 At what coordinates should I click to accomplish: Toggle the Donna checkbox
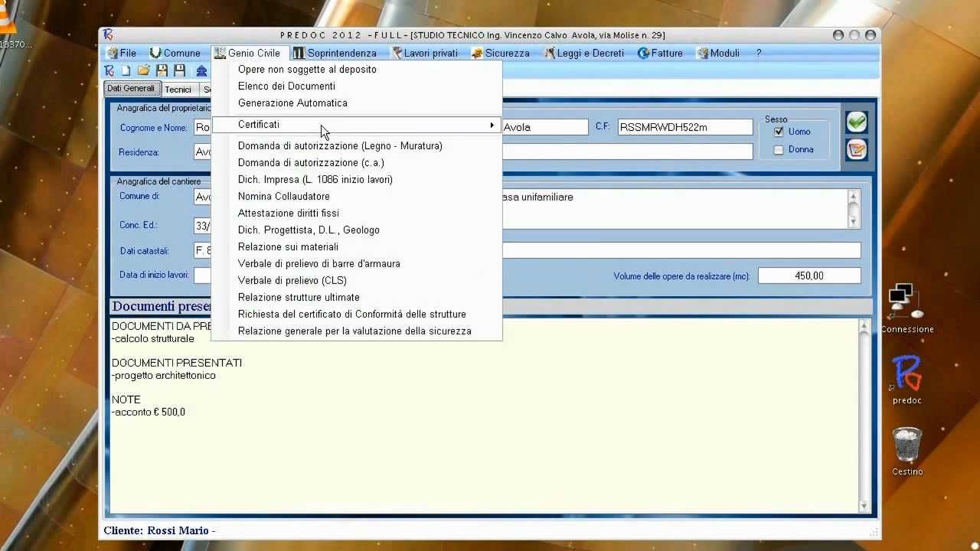779,149
